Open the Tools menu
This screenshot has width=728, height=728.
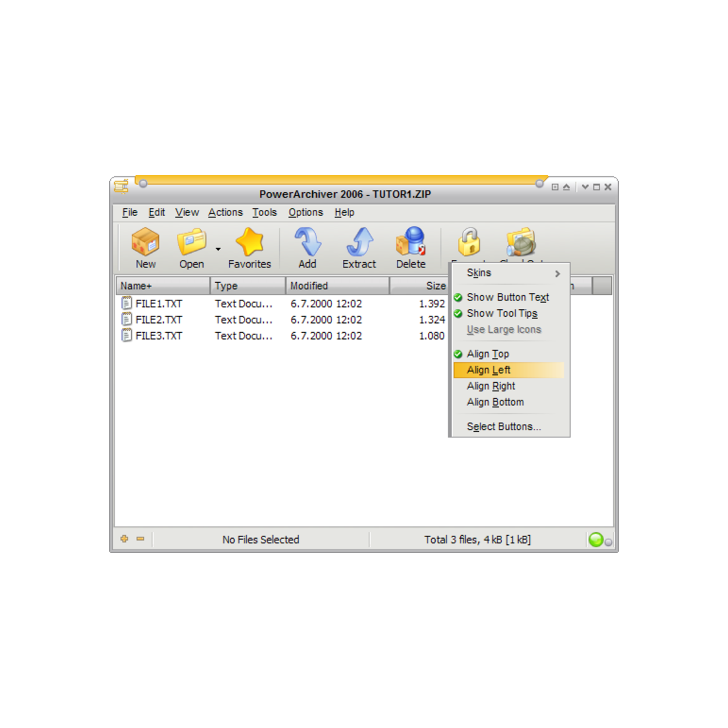[x=264, y=212]
